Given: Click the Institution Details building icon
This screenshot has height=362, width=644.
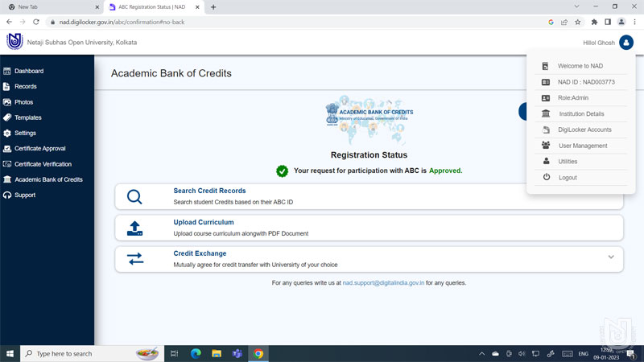Looking at the screenshot, I should tap(546, 113).
